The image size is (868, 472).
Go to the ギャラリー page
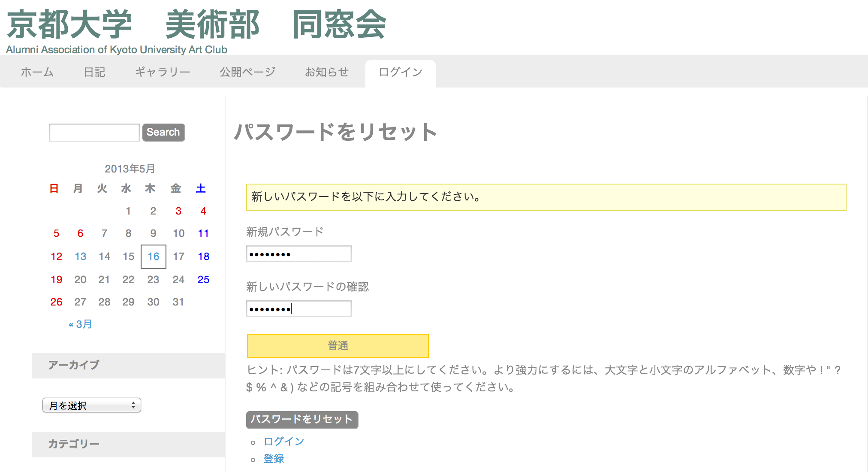pos(163,72)
